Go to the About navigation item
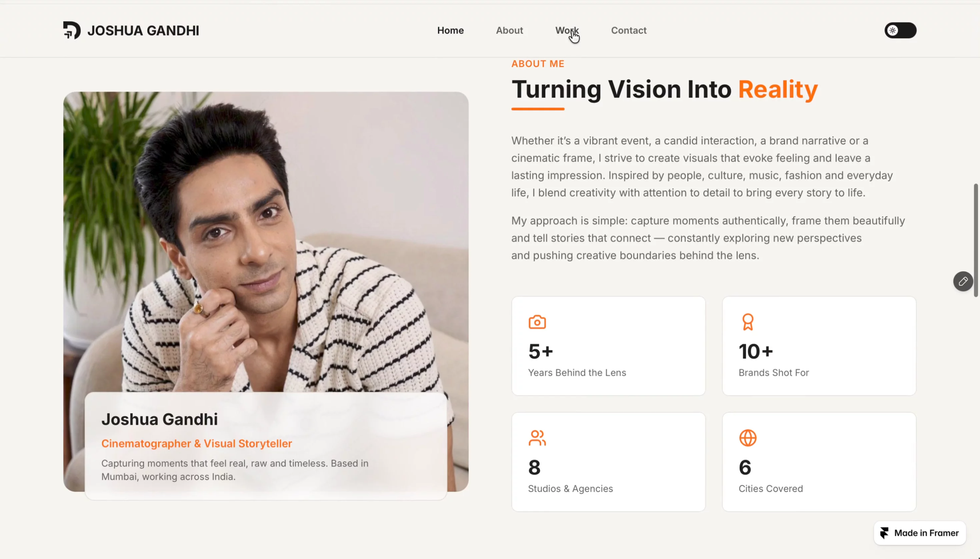This screenshot has height=559, width=980. [x=509, y=30]
